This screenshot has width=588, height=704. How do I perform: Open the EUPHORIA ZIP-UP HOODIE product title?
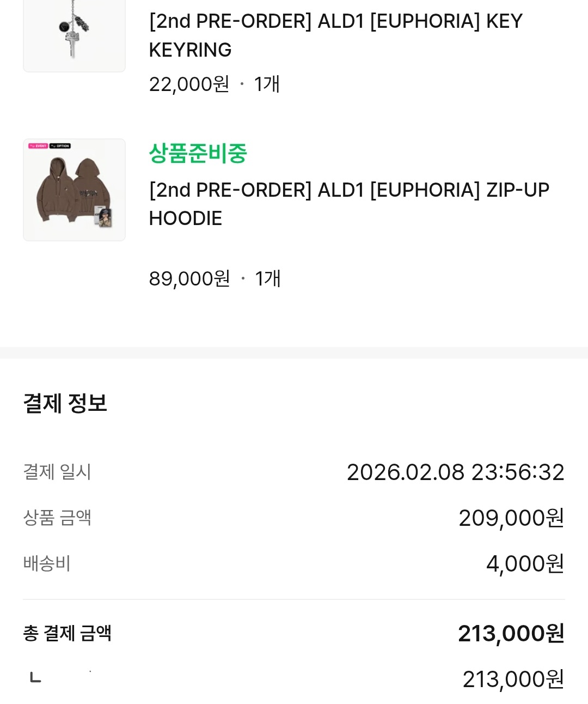click(348, 204)
